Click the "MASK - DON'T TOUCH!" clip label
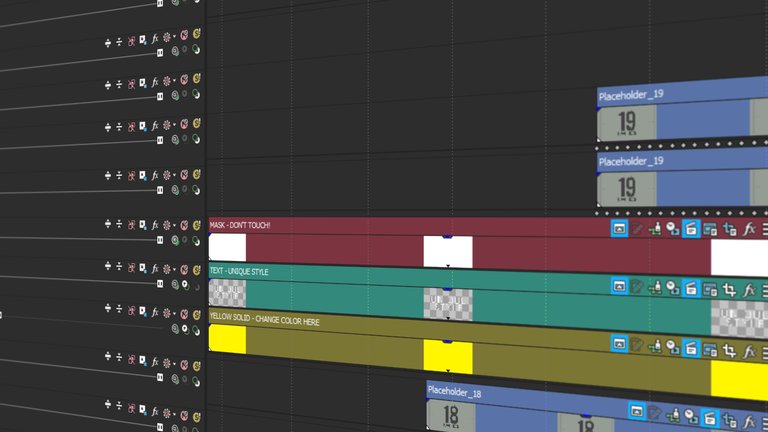 [240, 225]
